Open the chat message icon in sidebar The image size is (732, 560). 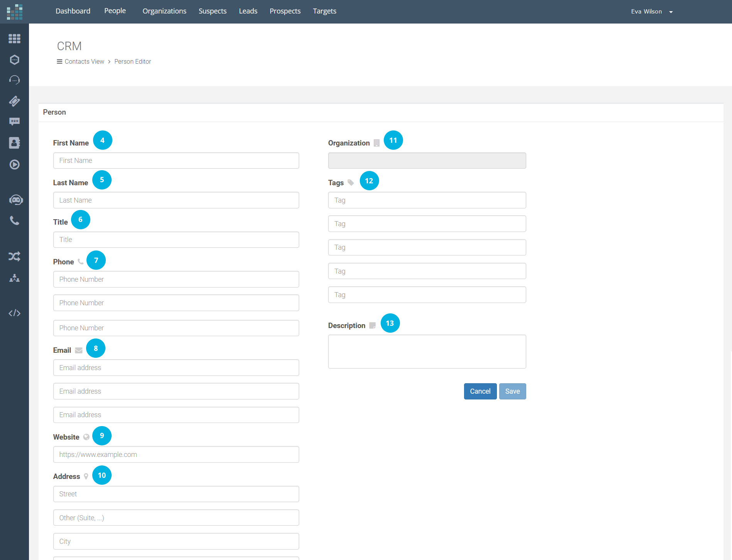coord(14,122)
